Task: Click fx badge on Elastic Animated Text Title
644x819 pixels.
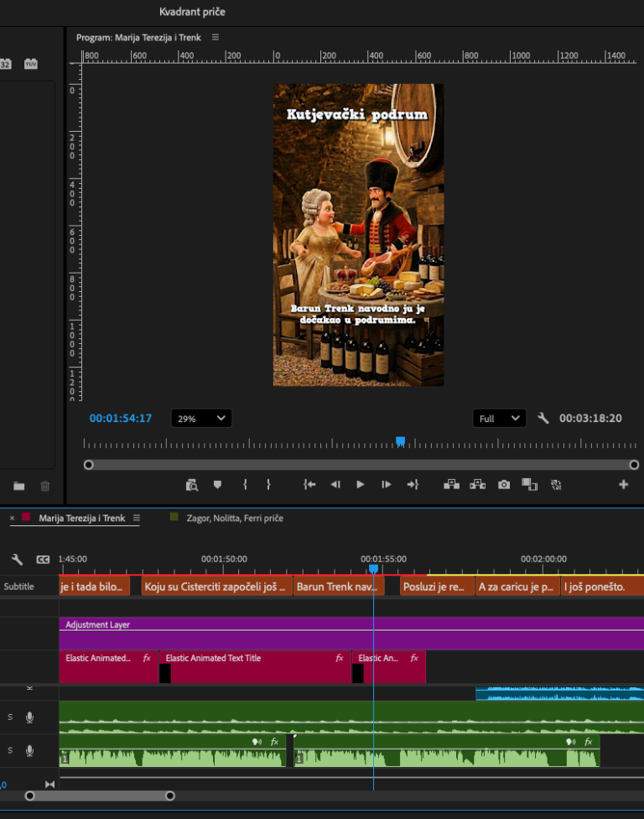Action: click(340, 658)
